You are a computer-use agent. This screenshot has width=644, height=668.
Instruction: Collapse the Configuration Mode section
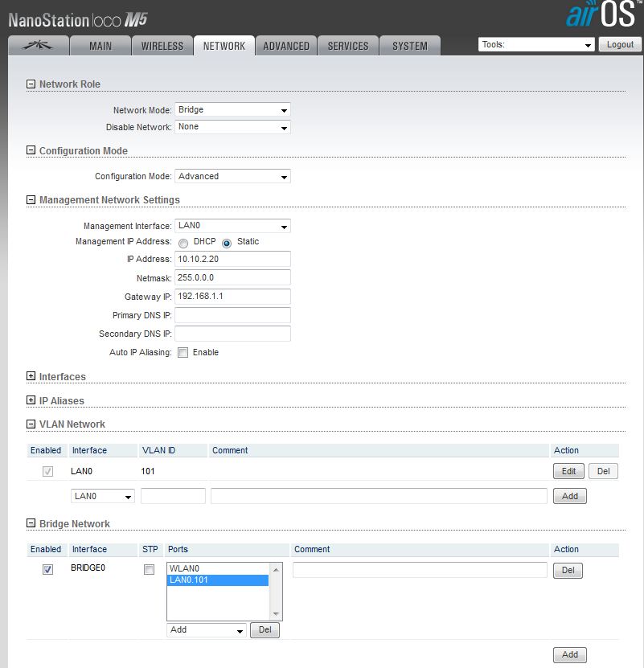point(31,150)
